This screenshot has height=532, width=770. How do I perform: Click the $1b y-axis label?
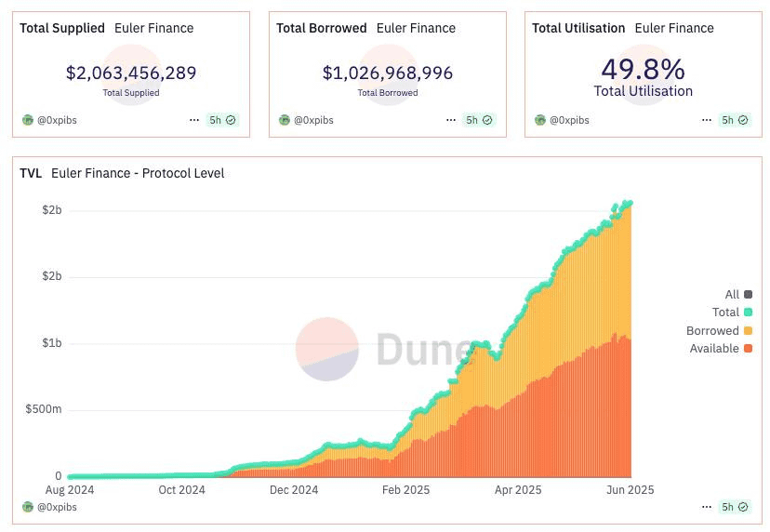(x=51, y=343)
